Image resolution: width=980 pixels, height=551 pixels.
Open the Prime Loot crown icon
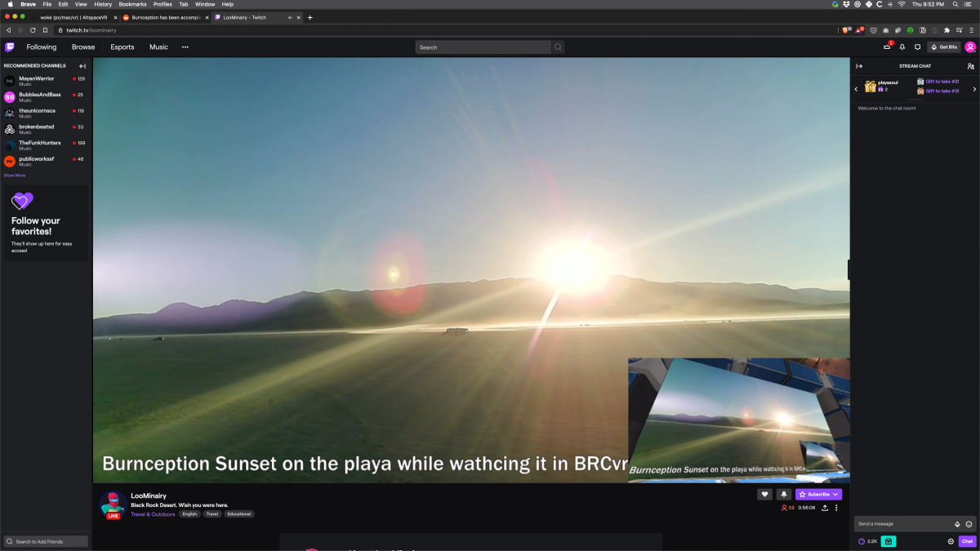pyautogui.click(x=887, y=47)
